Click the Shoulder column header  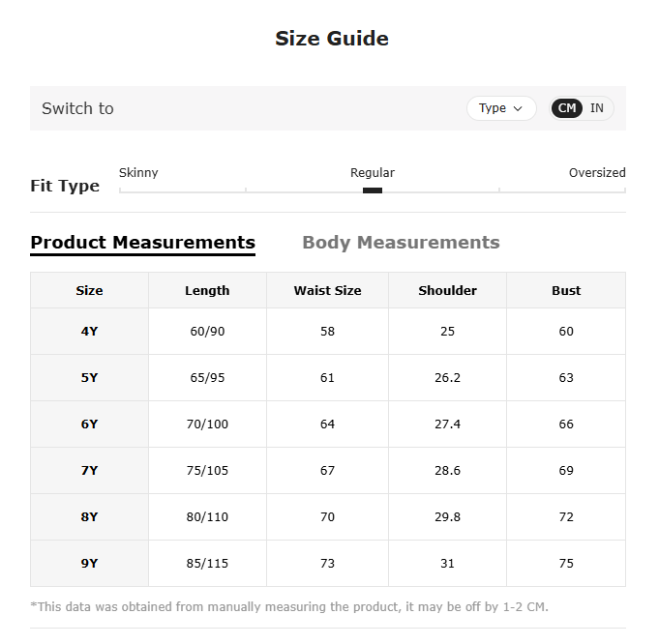click(x=448, y=290)
